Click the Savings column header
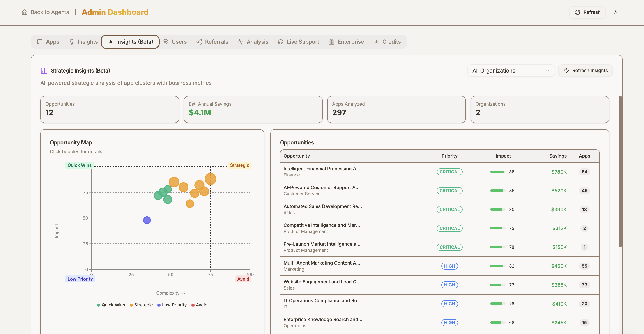This screenshot has width=644, height=334. pyautogui.click(x=558, y=156)
